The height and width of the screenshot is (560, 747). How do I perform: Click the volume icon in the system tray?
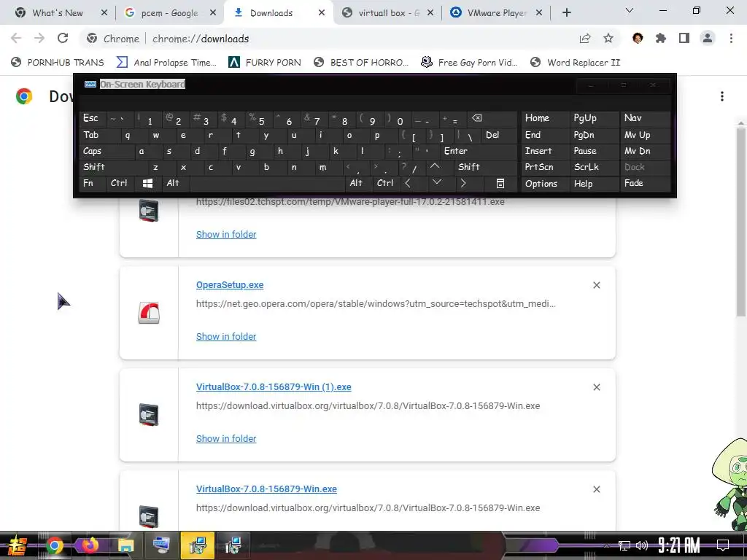pyautogui.click(x=642, y=545)
